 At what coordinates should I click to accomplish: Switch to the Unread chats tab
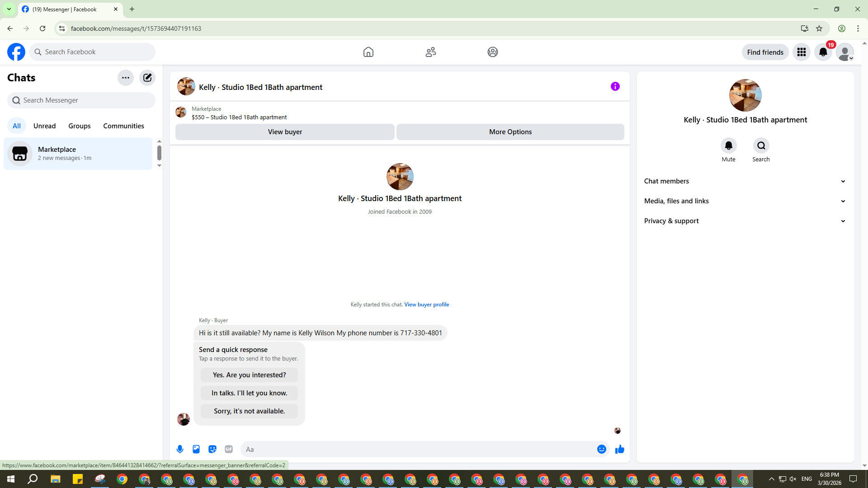point(44,126)
